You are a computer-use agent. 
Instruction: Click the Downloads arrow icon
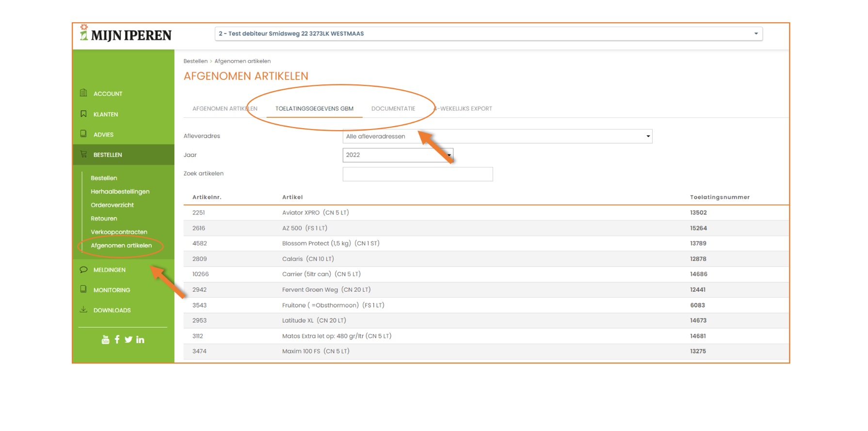point(83,310)
